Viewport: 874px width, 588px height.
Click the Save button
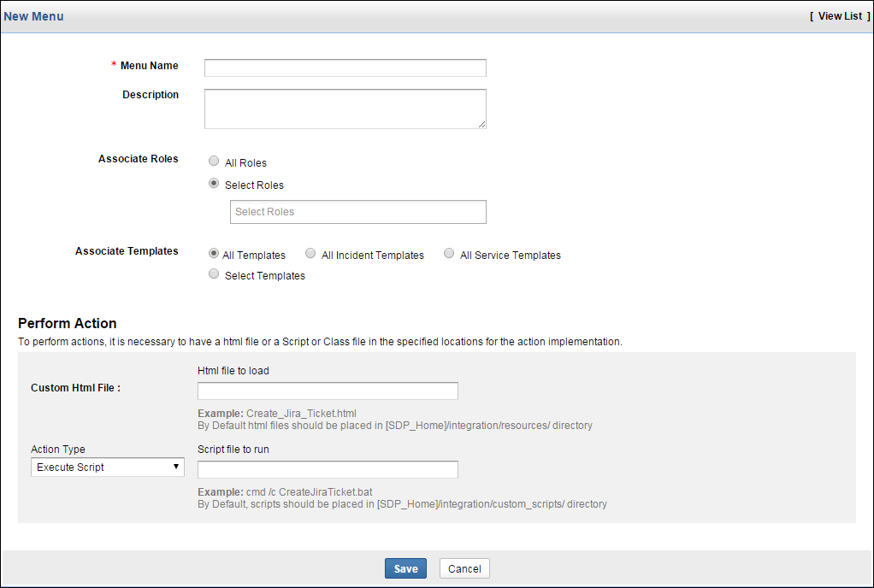(x=405, y=569)
